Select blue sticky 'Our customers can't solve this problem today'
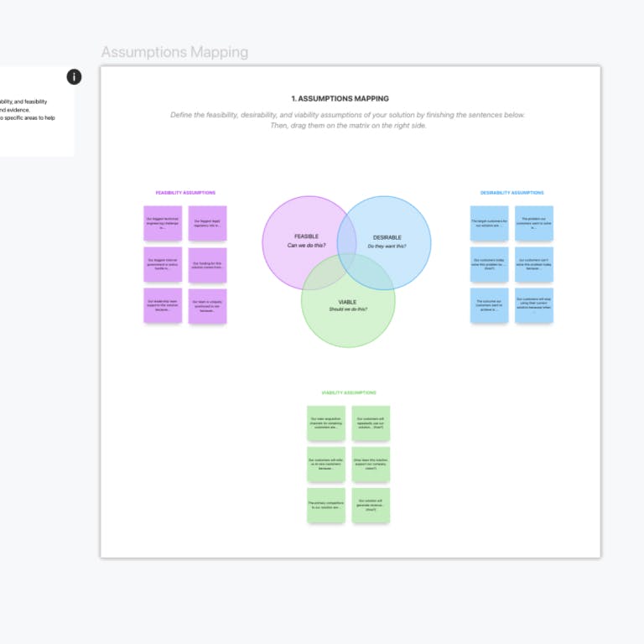Screen dimensions: 644x644 tap(534, 264)
